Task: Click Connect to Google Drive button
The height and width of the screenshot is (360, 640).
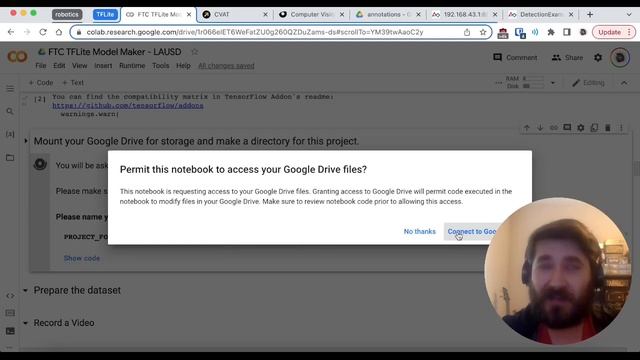Action: [472, 231]
